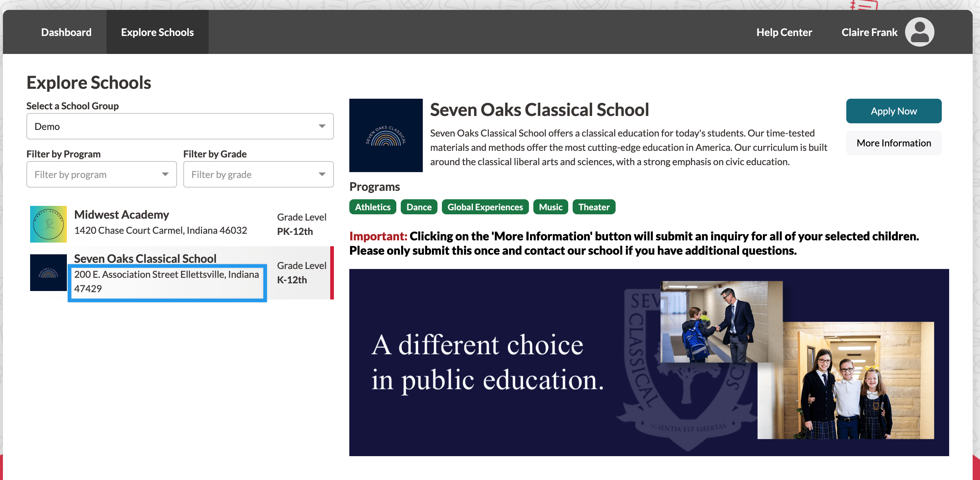Click More Information for Seven Oaks Classical School
This screenshot has width=980, height=480.
click(x=894, y=142)
